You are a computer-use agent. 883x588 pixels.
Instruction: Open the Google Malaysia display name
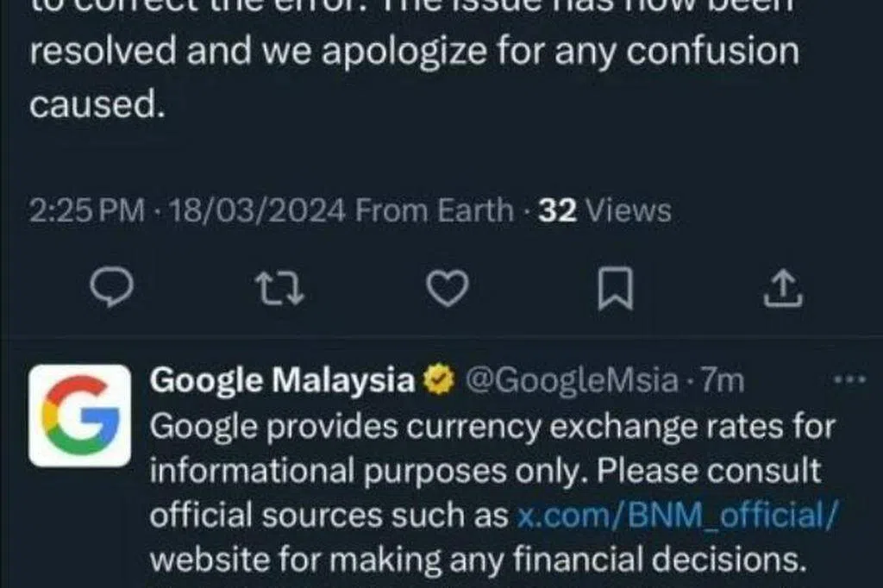pyautogui.click(x=282, y=381)
